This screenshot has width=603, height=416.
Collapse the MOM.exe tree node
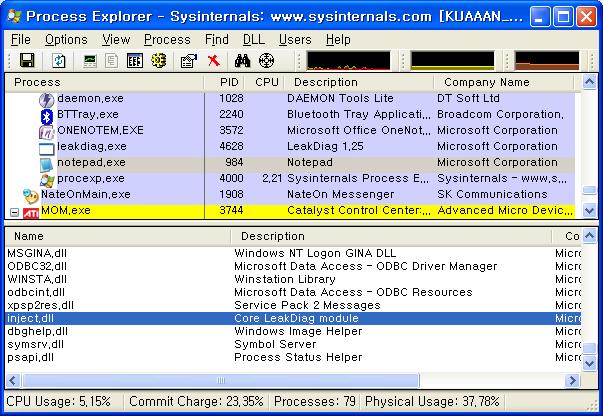pos(14,212)
